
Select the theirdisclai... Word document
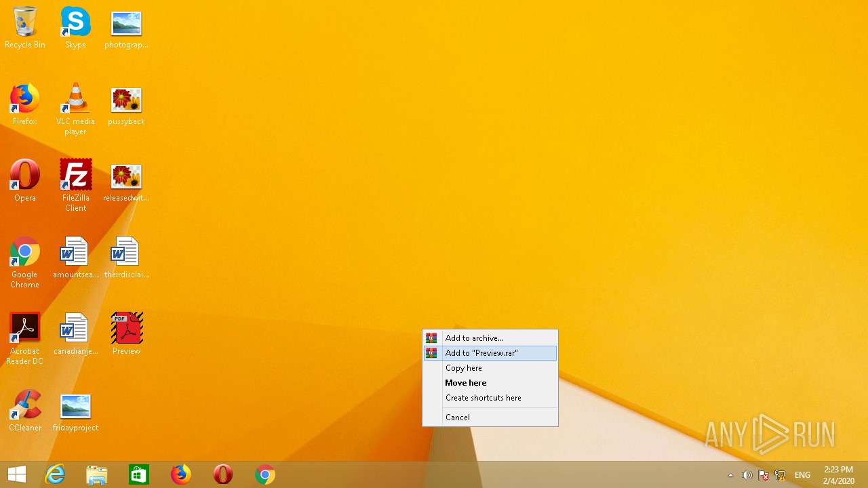[126, 258]
